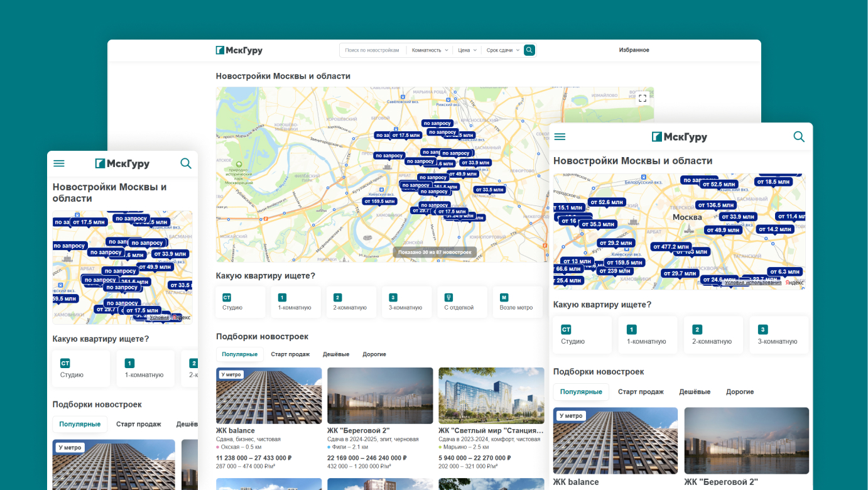
Task: Open ЖК balance photo in tablet mockup
Action: point(616,440)
